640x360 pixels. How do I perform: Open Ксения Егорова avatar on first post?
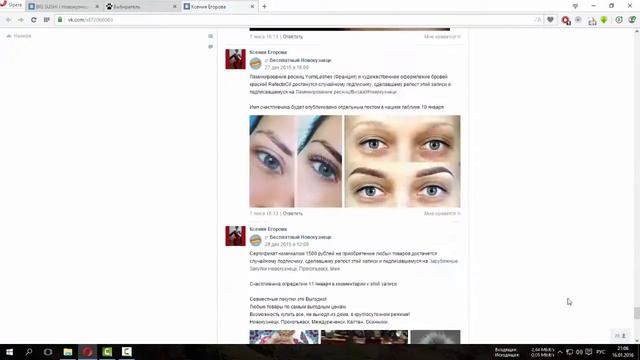(x=236, y=59)
